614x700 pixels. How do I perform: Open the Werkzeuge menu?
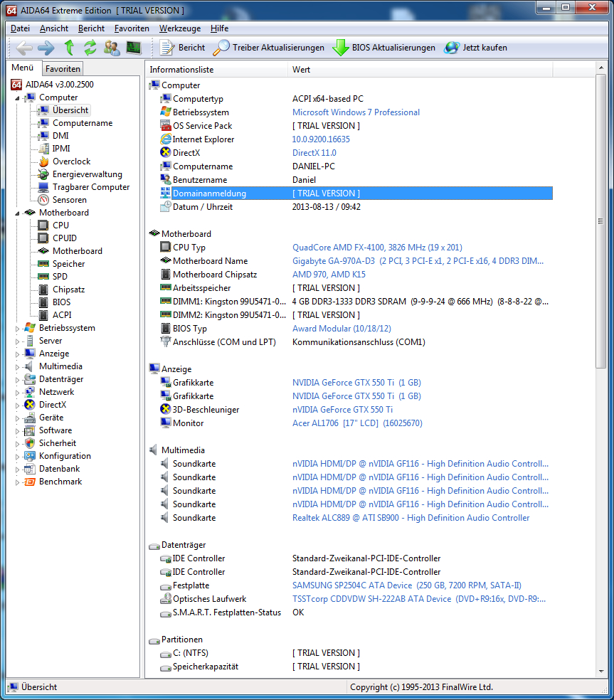[180, 28]
